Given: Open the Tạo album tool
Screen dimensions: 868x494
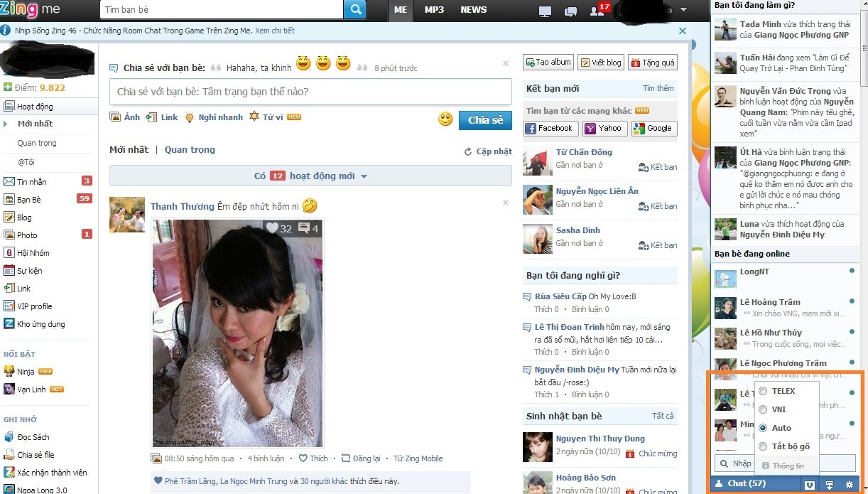Looking at the screenshot, I should pyautogui.click(x=548, y=62).
